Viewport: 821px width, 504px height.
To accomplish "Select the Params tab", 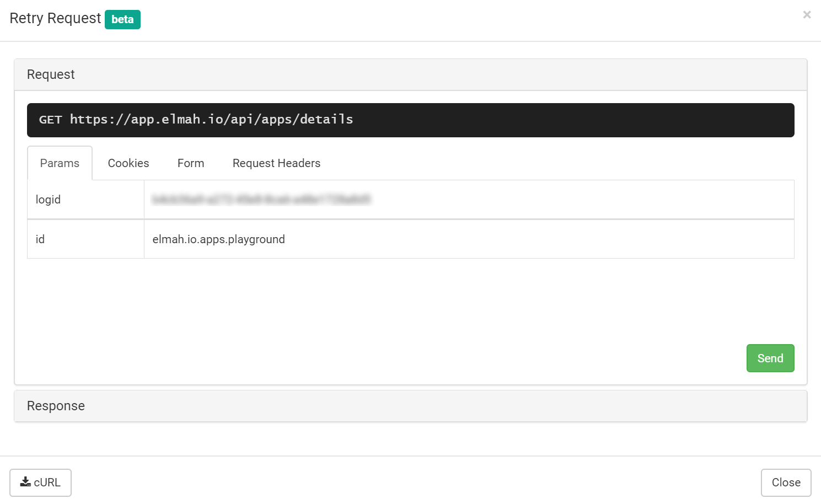I will 59,163.
